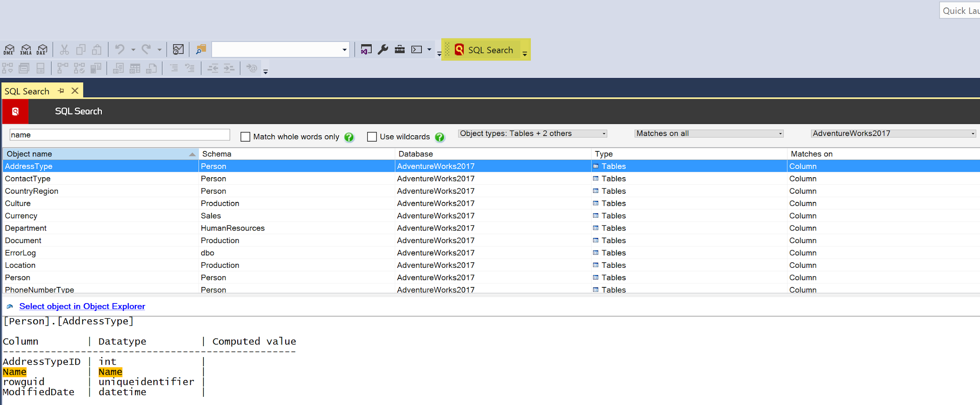Click Select object in Object Explorer link
The width and height of the screenshot is (980, 405).
coord(82,307)
